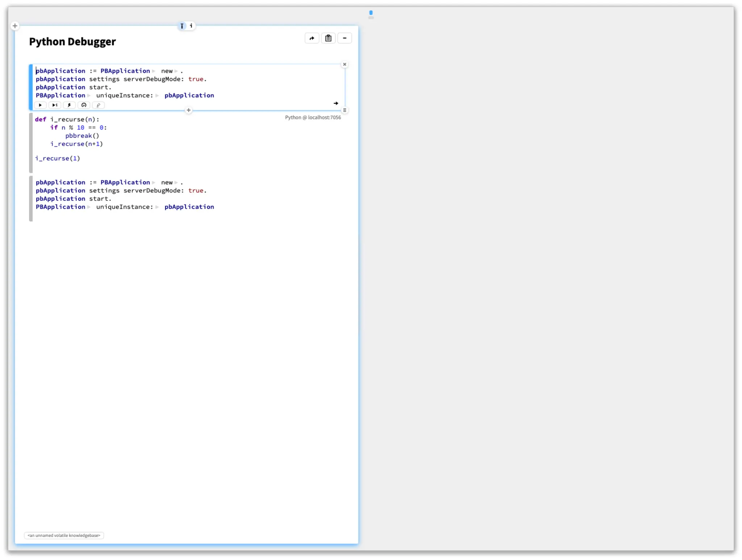742x560 pixels.
Task: Click the Python @ localhost:7056 label
Action: [313, 118]
